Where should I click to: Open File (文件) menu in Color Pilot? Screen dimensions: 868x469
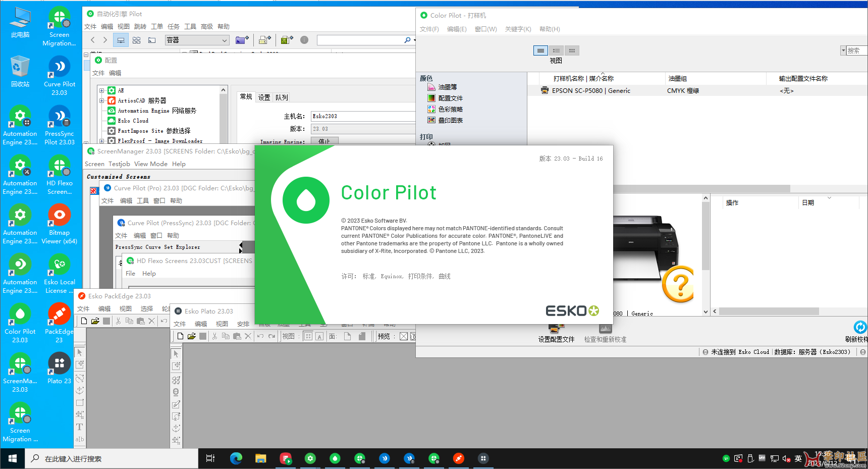click(x=429, y=29)
